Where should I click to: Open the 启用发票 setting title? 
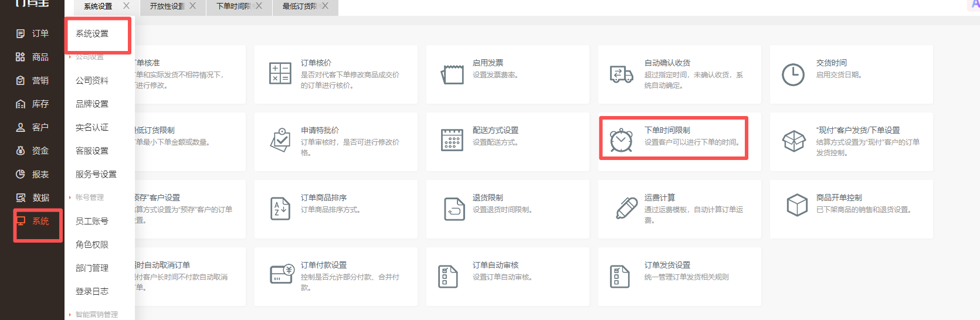coord(488,63)
